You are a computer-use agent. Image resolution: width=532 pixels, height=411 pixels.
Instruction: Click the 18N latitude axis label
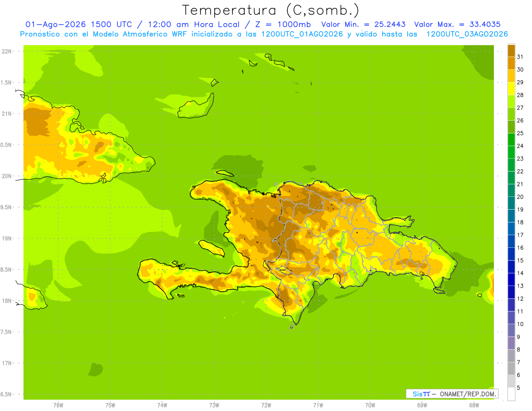pos(8,301)
